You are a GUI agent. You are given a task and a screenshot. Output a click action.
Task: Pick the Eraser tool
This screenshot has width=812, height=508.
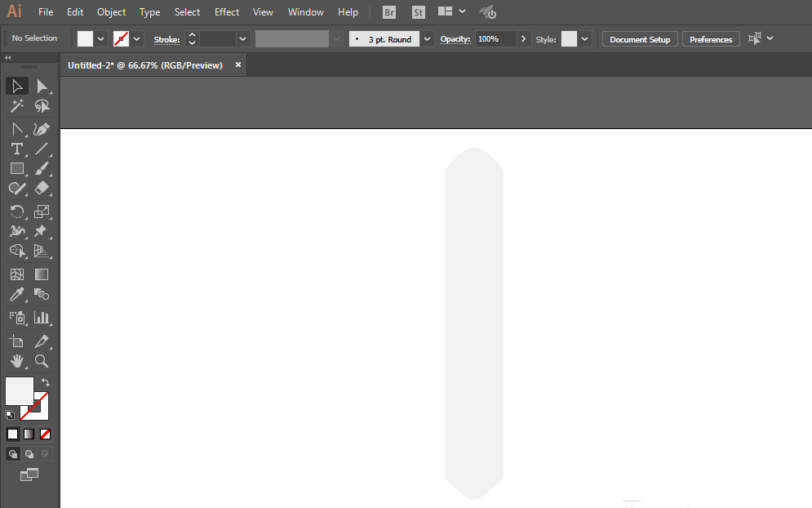click(42, 188)
